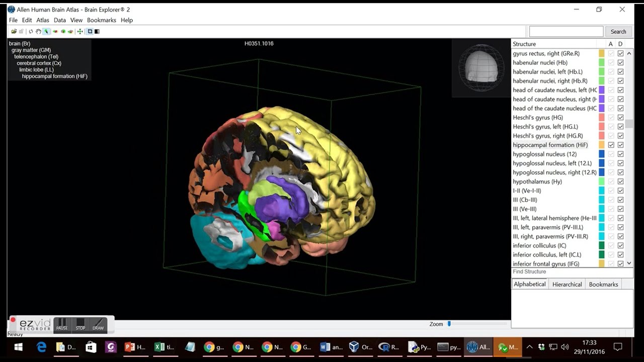
Task: Open the Atlas menu
Action: tap(43, 20)
